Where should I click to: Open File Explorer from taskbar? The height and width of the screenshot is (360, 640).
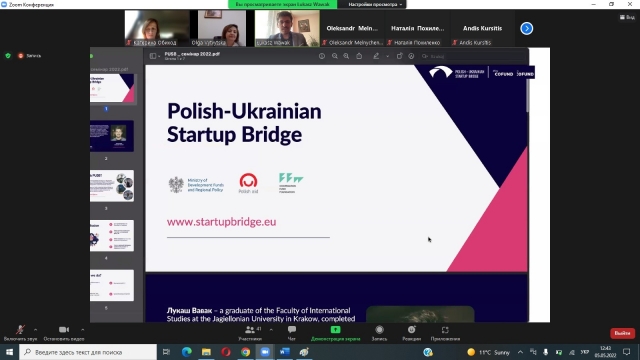[206, 352]
